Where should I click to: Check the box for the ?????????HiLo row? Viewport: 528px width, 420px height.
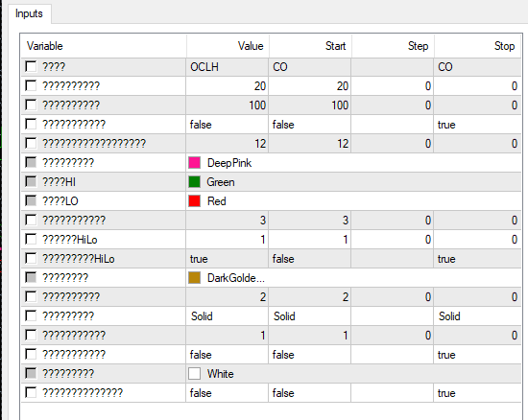[x=31, y=258]
